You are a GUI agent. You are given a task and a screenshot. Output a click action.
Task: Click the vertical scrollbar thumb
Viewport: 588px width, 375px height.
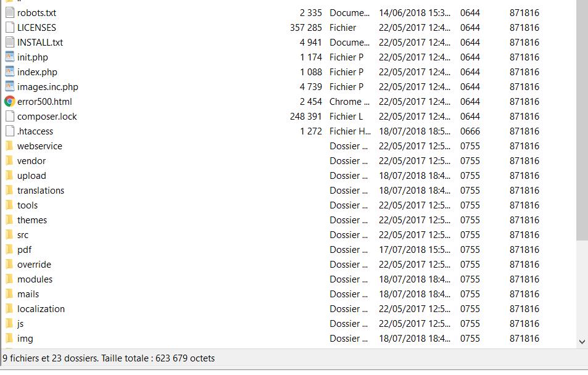click(x=582, y=120)
